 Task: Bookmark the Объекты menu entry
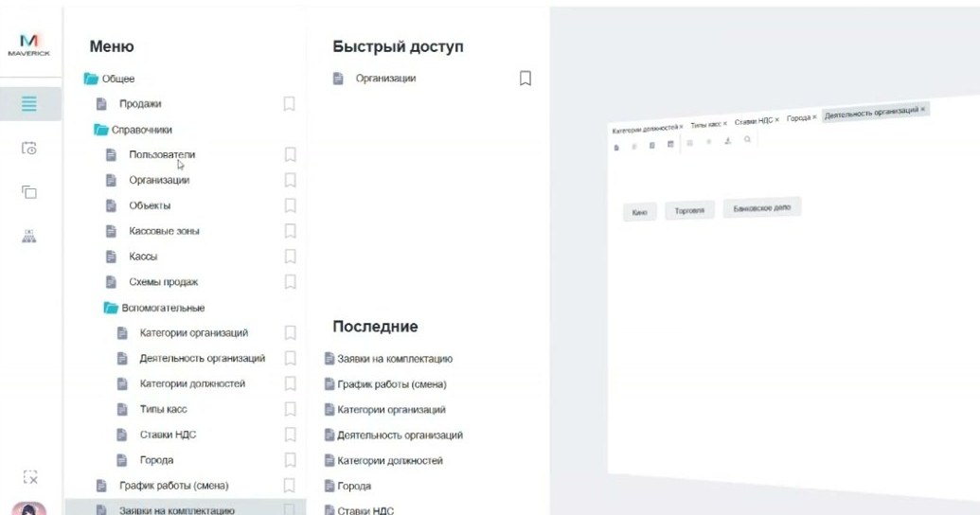point(290,205)
